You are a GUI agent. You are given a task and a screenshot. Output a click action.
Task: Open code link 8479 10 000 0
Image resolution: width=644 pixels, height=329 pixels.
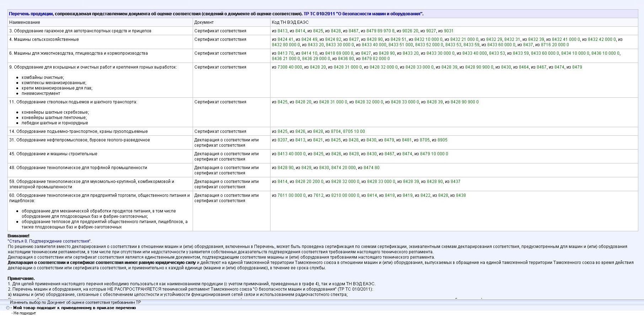point(434,154)
